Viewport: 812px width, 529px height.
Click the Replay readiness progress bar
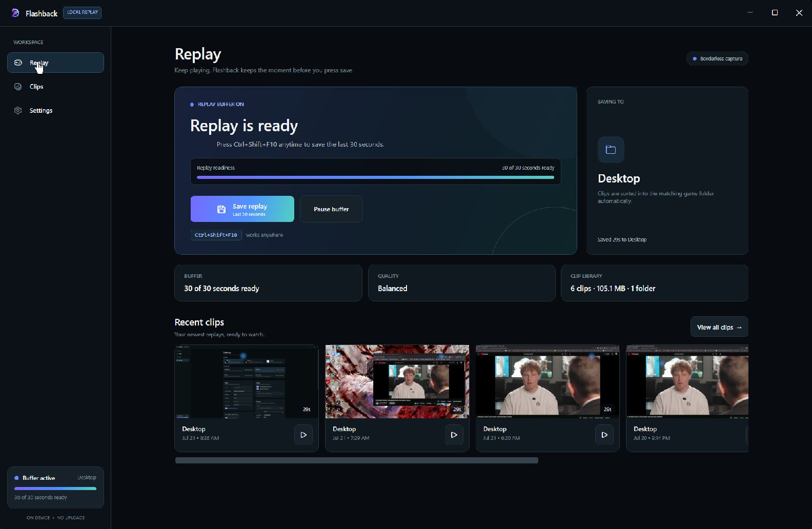click(375, 177)
